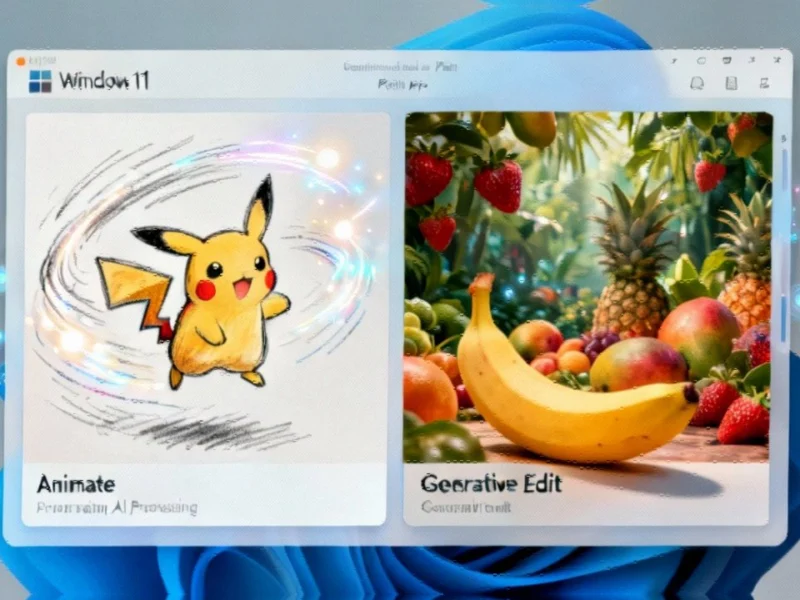Screen dimensions: 800x600
Task: Click the AI Processing subtitle under Animate
Action: tap(117, 508)
